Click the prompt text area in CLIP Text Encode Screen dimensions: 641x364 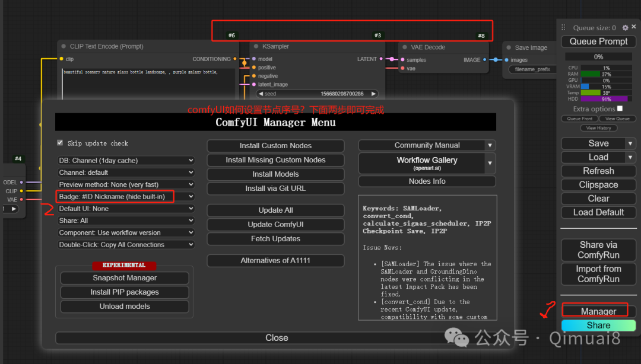click(x=149, y=84)
